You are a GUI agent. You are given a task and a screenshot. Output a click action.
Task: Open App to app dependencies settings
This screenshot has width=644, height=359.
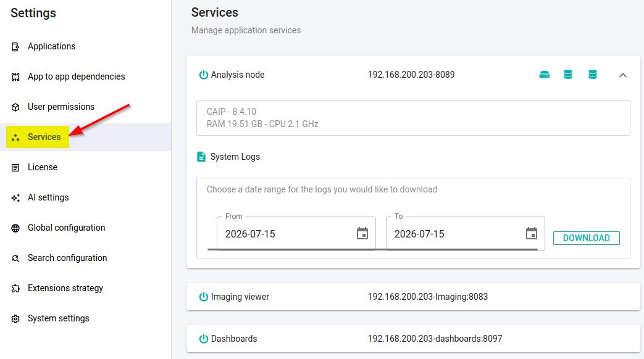point(85,76)
